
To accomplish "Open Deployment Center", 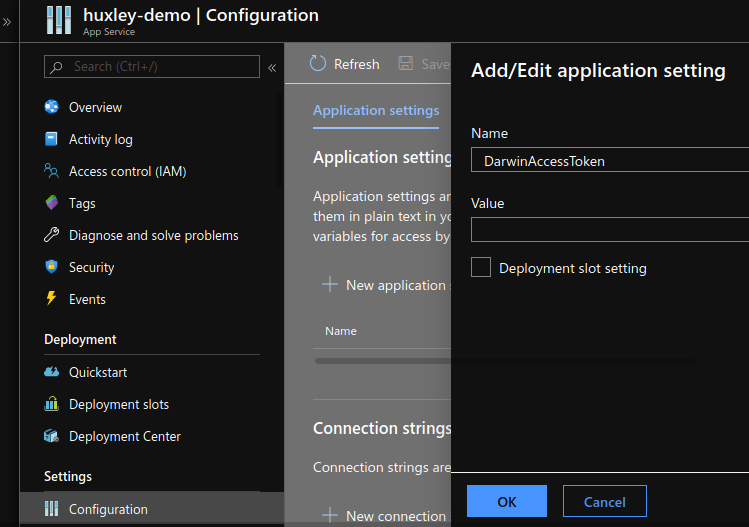I will click(x=125, y=437).
